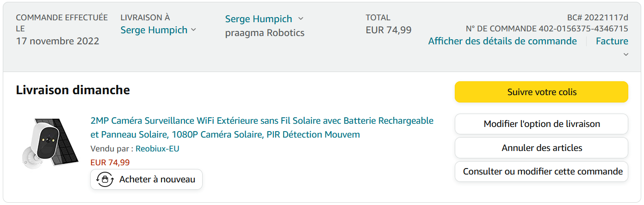Click the Livraison dimanche heading
644x205 pixels.
[x=73, y=90]
